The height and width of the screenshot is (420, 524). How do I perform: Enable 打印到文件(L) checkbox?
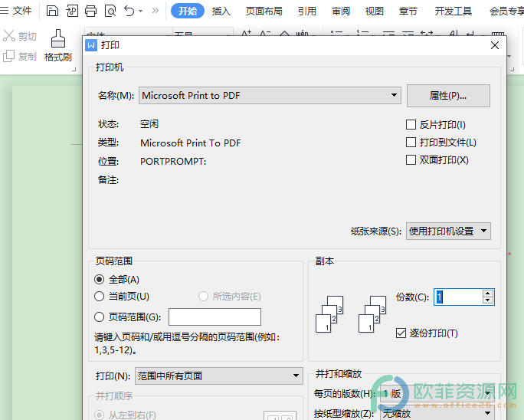click(x=411, y=142)
